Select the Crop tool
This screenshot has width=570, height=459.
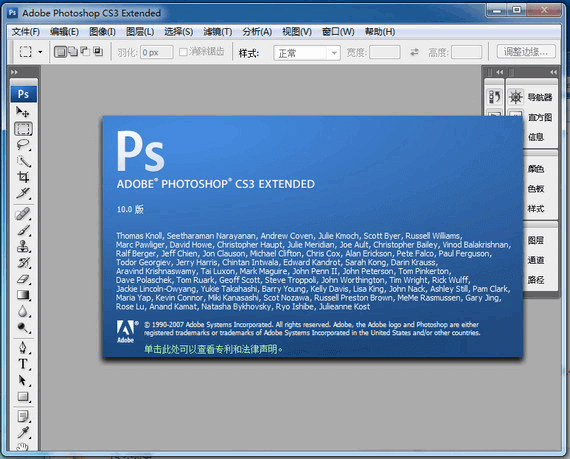point(23,177)
